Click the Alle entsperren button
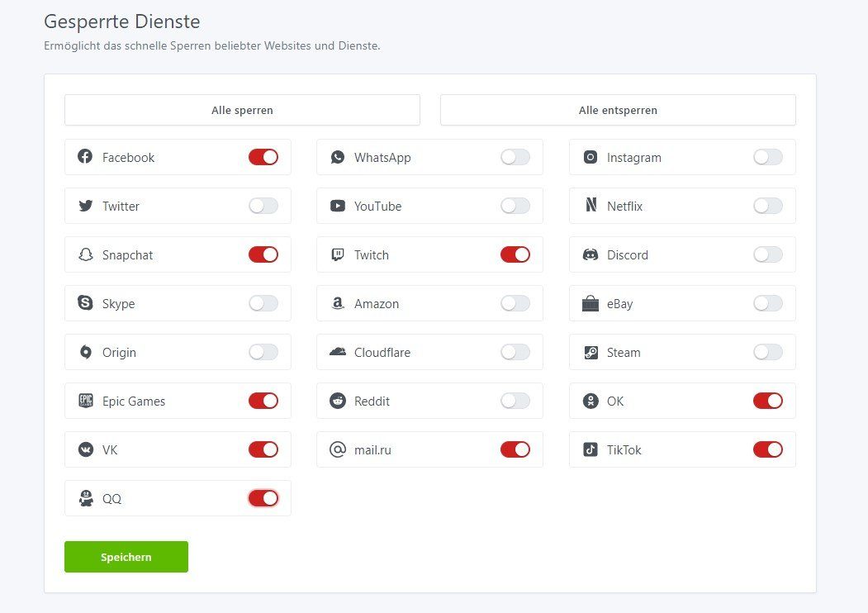The width and height of the screenshot is (868, 613). pos(618,110)
